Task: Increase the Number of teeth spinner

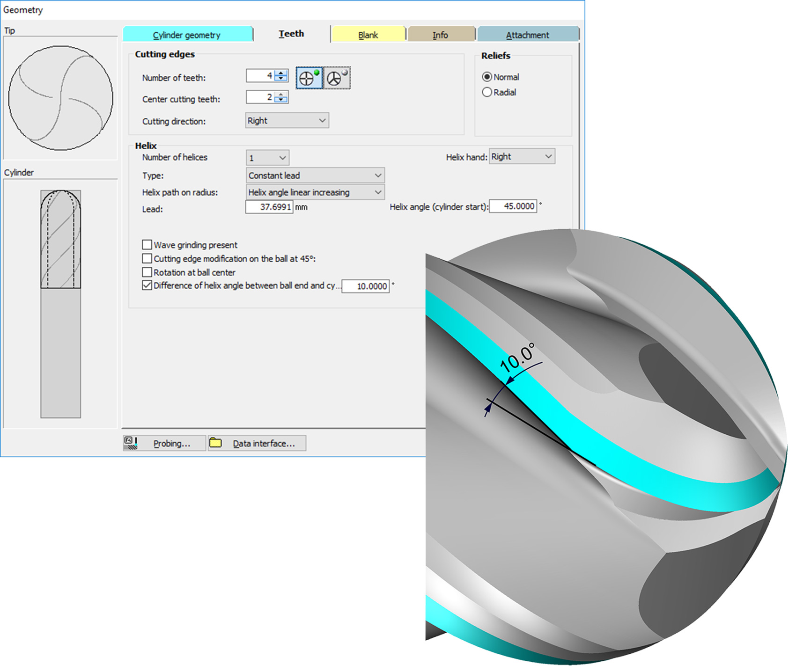Action: coord(281,73)
